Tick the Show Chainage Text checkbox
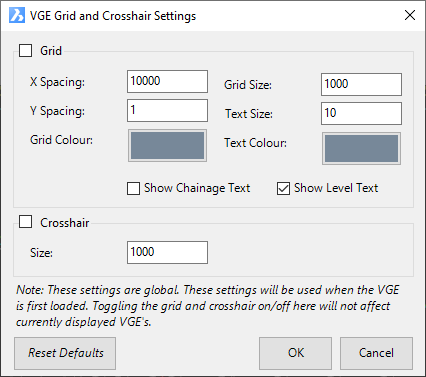The height and width of the screenshot is (377, 426). click(133, 188)
